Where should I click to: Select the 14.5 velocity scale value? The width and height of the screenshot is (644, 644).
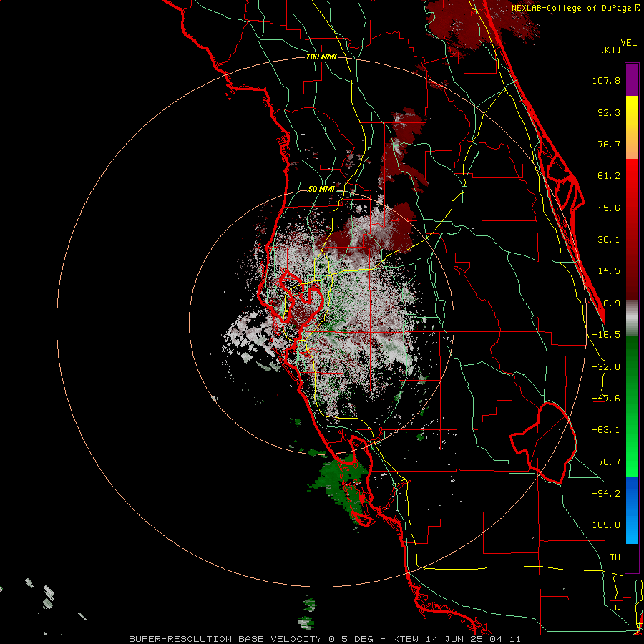tap(609, 271)
